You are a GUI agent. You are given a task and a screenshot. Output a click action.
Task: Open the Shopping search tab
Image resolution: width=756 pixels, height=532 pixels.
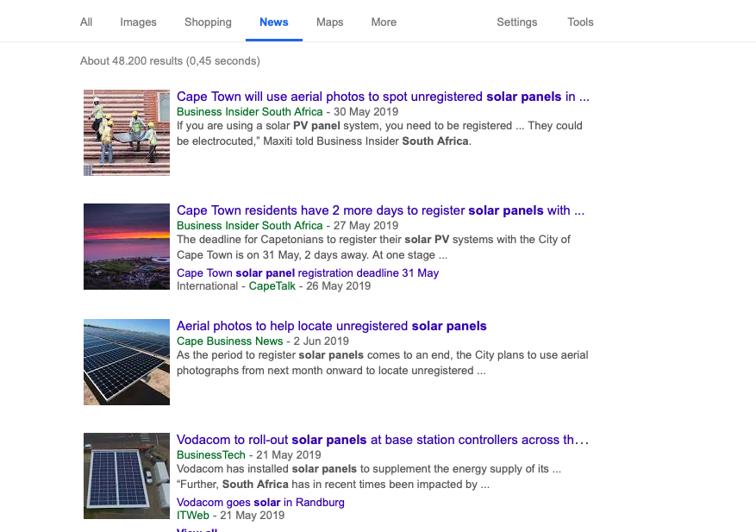click(208, 22)
